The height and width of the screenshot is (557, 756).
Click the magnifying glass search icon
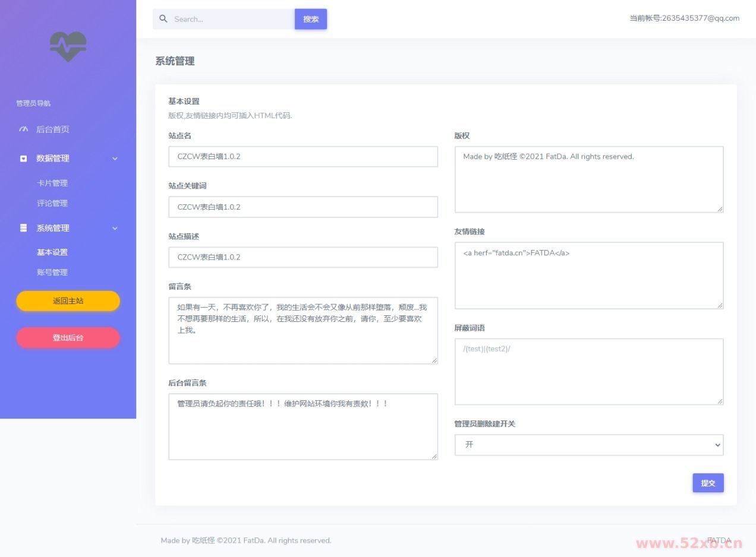[x=163, y=19]
